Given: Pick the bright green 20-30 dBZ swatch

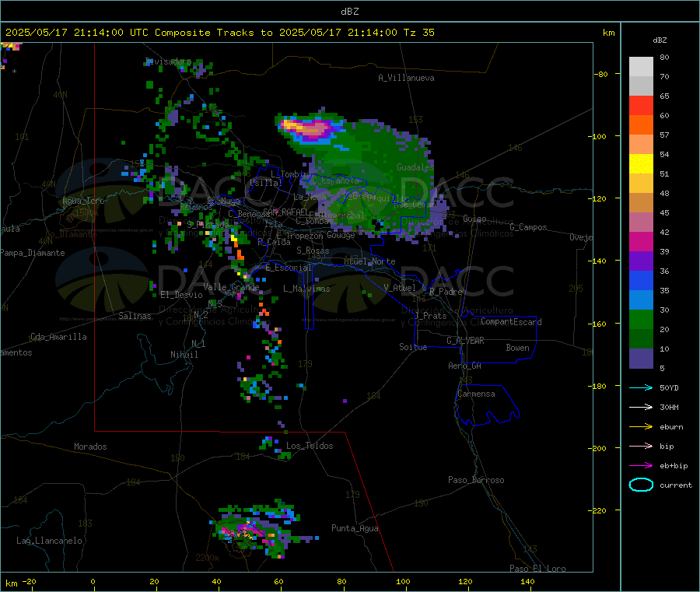Looking at the screenshot, I should [641, 319].
